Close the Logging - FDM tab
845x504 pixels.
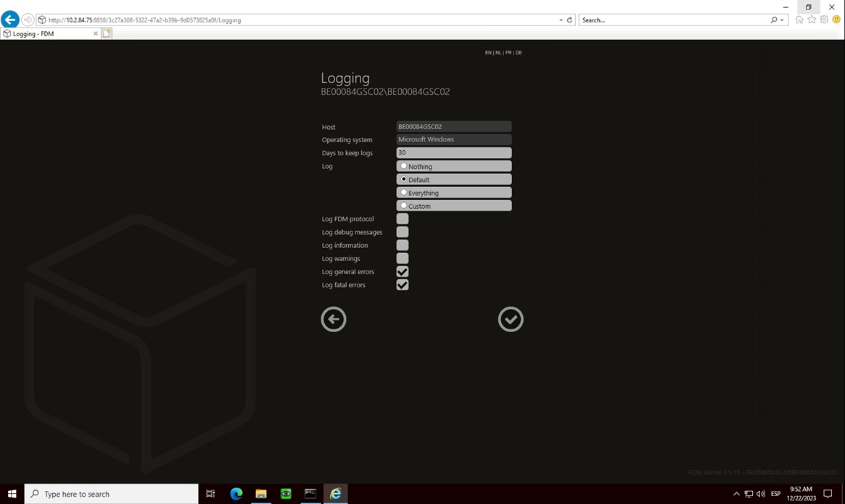point(96,33)
